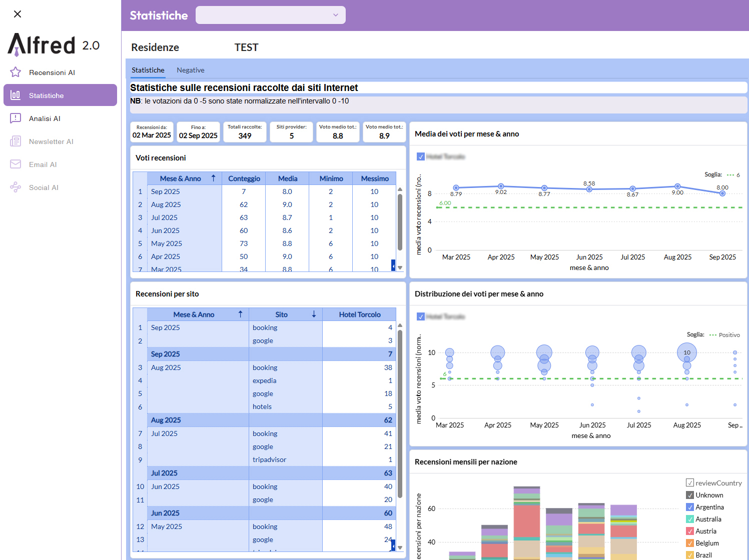This screenshot has width=749, height=560.
Task: Uncheck the Unknown country checkbox
Action: 690,495
